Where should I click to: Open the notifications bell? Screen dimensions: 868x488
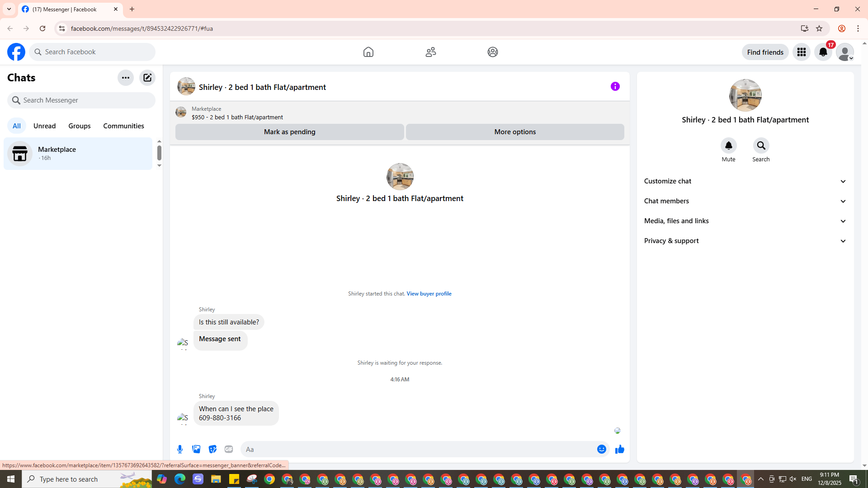click(x=823, y=52)
